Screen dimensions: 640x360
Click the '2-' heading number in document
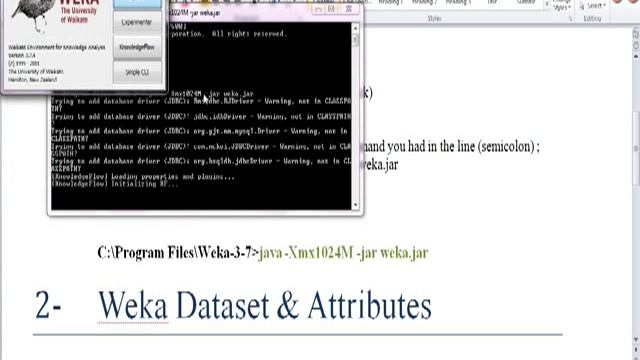(48, 305)
